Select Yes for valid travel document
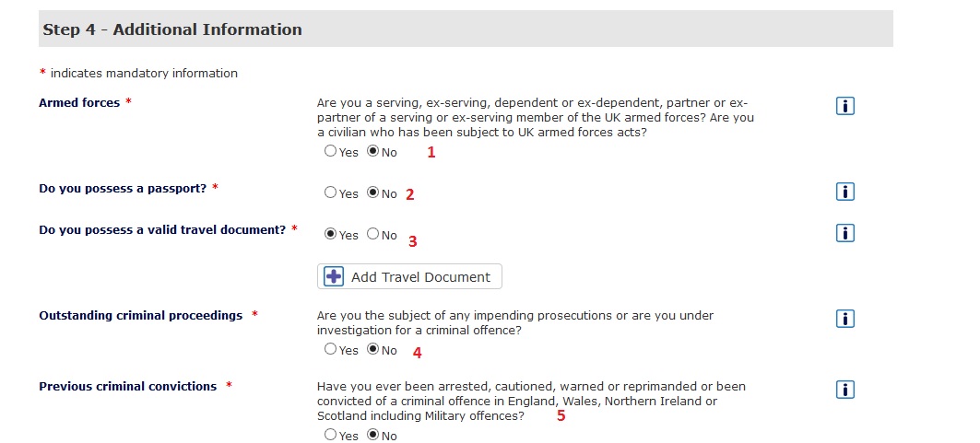The height and width of the screenshot is (443, 980). pyautogui.click(x=330, y=235)
